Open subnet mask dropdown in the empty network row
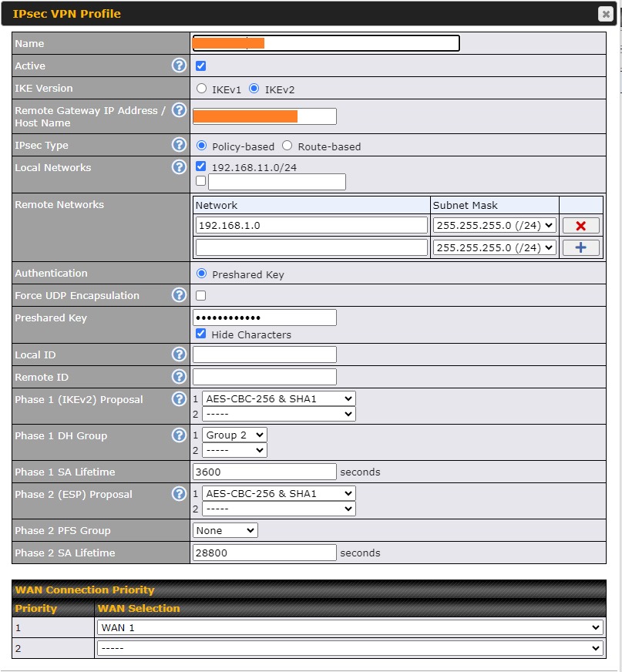 pos(495,247)
